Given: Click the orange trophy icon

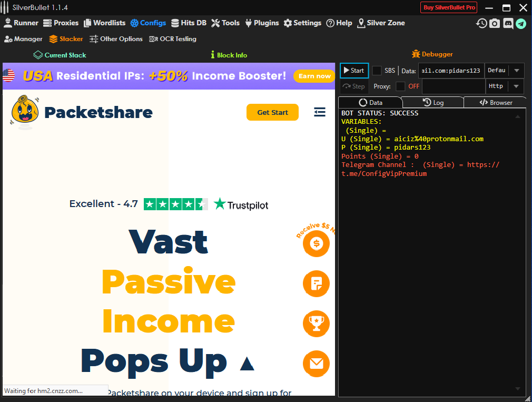Looking at the screenshot, I should point(316,323).
